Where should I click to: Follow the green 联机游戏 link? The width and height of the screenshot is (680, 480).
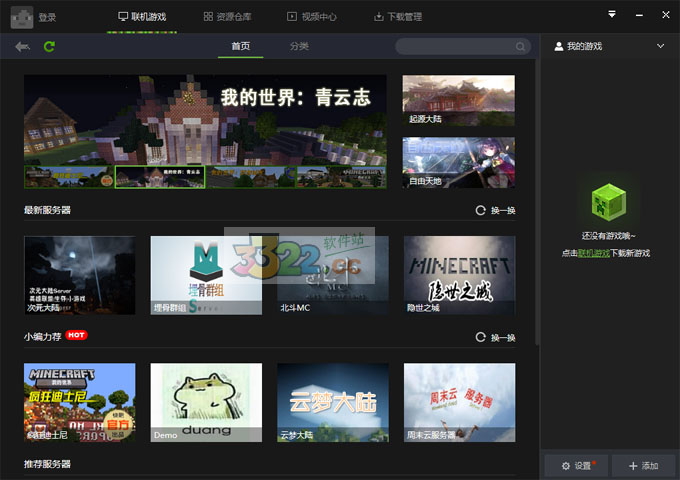[594, 253]
